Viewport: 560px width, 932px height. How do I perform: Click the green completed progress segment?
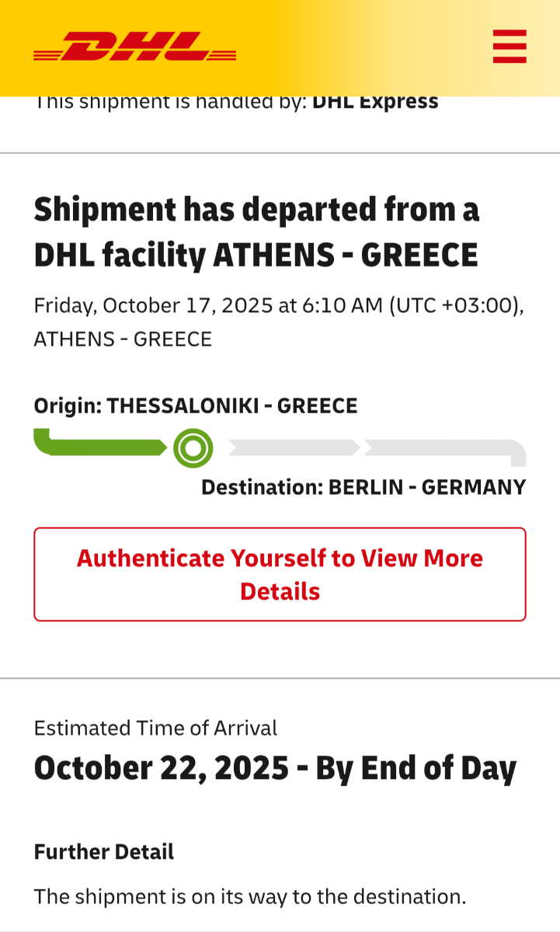click(101, 446)
